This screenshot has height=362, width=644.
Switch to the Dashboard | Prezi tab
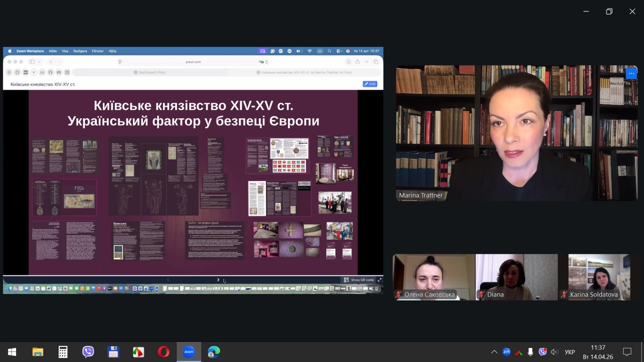(150, 72)
